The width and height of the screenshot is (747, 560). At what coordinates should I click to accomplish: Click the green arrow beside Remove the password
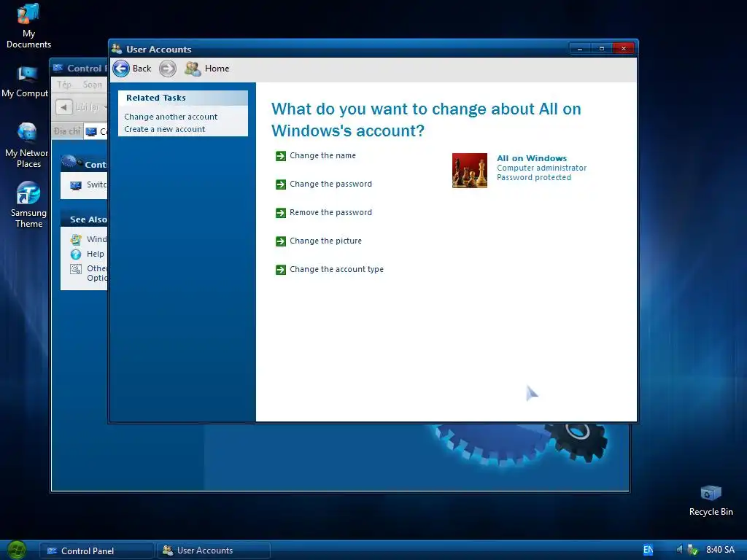(x=281, y=213)
